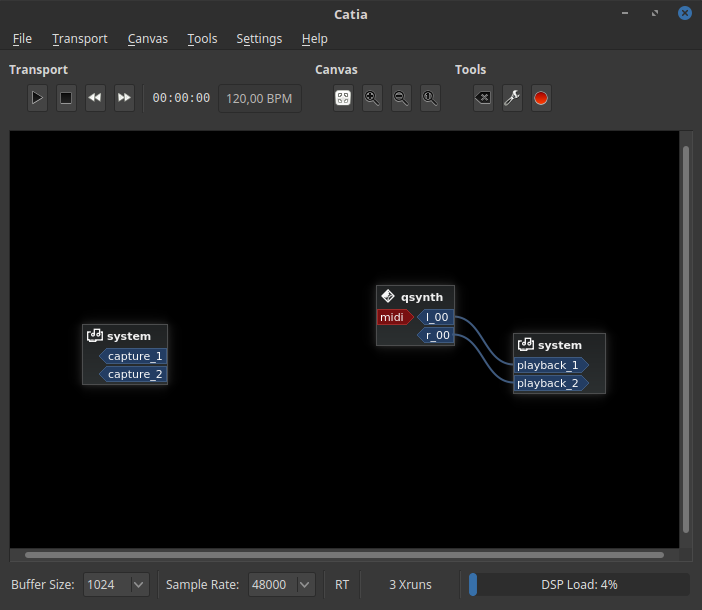The height and width of the screenshot is (610, 702).
Task: Zoom in on the canvas
Action: point(372,98)
